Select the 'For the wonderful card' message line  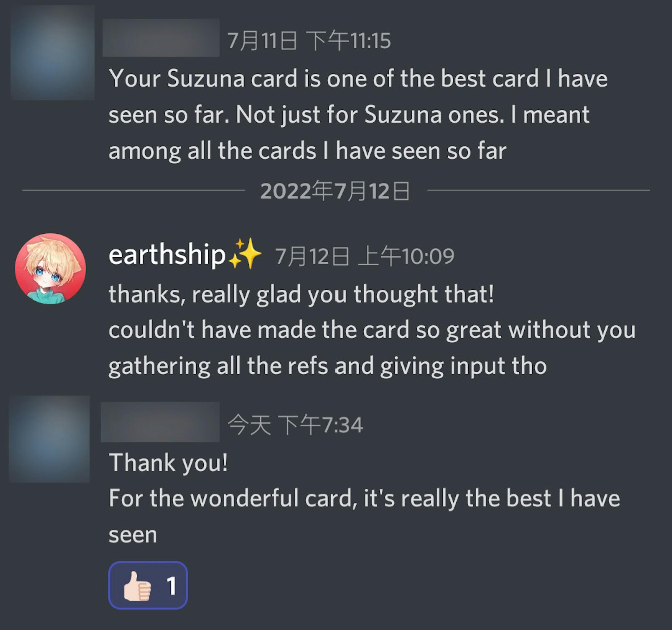(364, 498)
